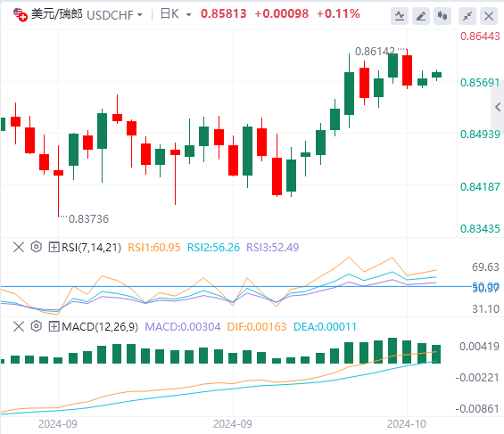This screenshot has width=504, height=434.
Task: Click the percent change +0.11%
Action: pyautogui.click(x=338, y=13)
